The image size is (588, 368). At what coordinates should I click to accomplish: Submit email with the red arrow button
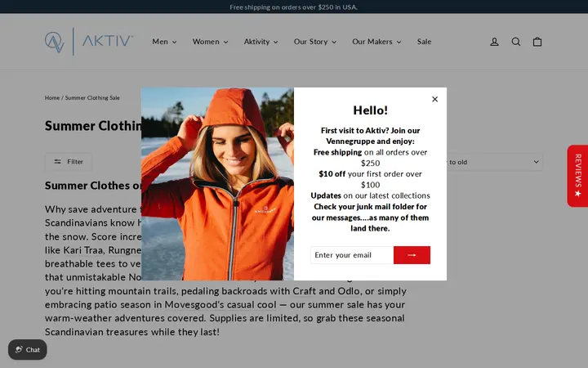[x=412, y=255]
